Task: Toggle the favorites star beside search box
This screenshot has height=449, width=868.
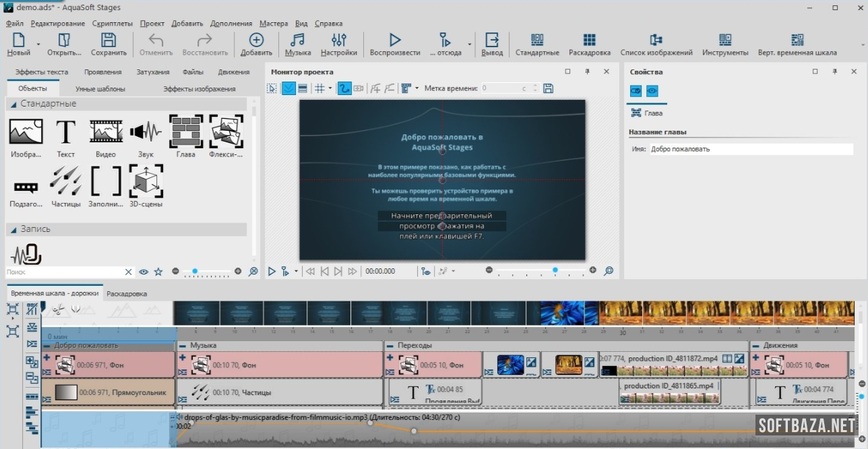Action: [158, 272]
